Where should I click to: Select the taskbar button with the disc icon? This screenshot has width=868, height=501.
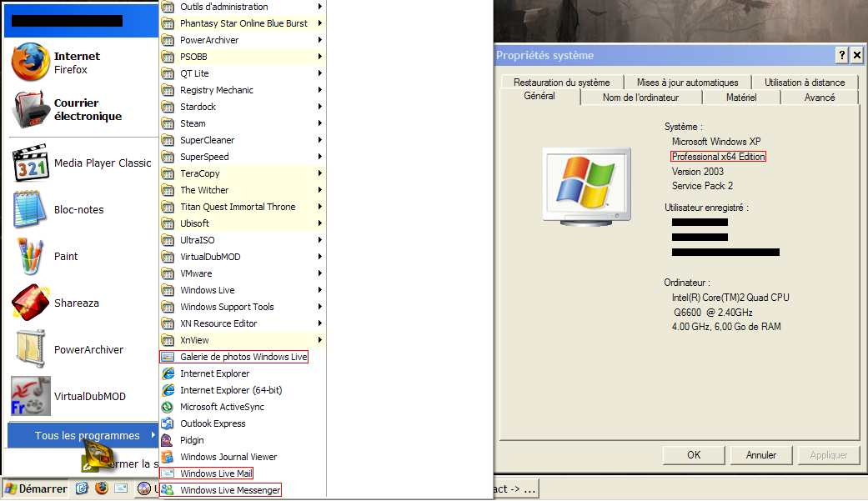[148, 488]
